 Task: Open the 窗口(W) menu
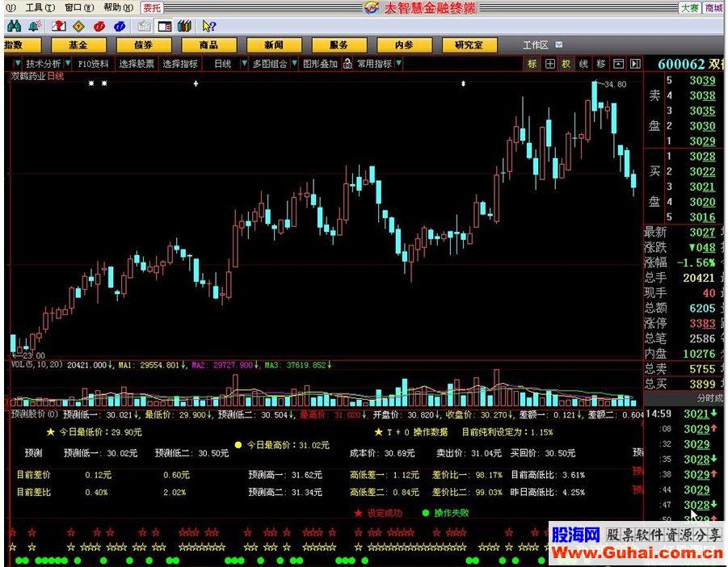click(x=79, y=8)
